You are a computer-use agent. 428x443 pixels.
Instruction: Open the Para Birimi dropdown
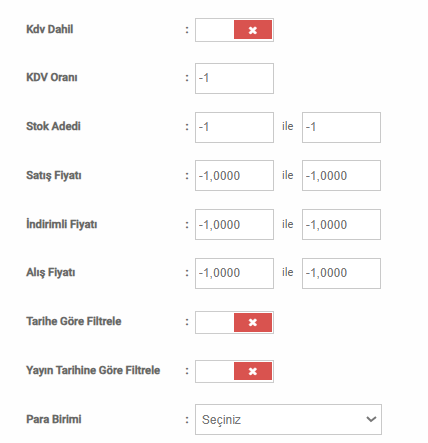coord(288,420)
